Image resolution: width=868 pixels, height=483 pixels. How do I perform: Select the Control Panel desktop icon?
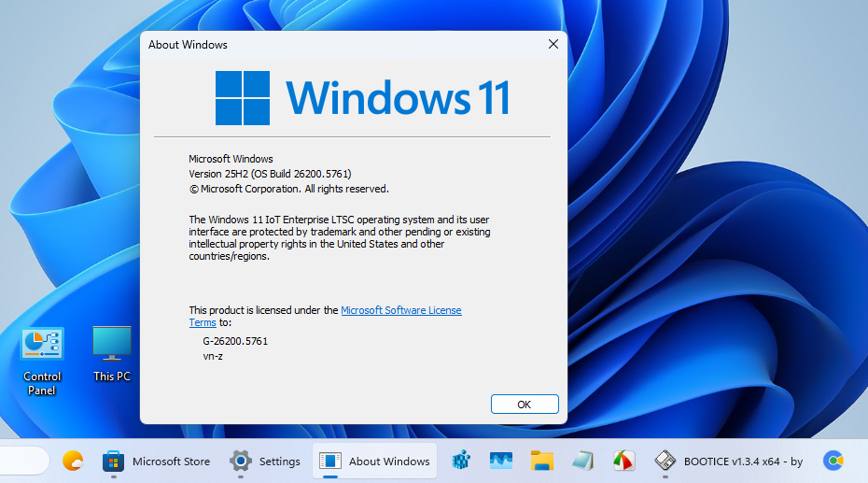point(42,362)
